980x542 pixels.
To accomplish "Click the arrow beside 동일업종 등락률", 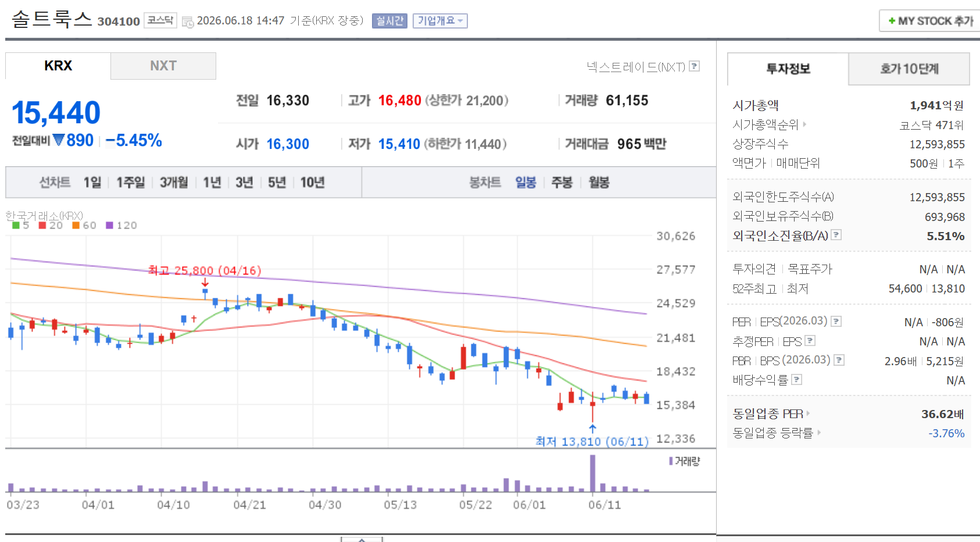I will pos(819,432).
